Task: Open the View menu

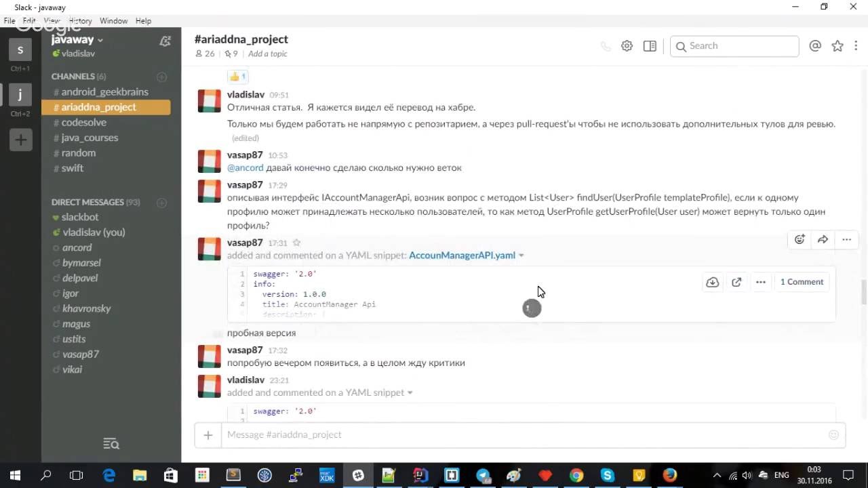Action: [52, 21]
